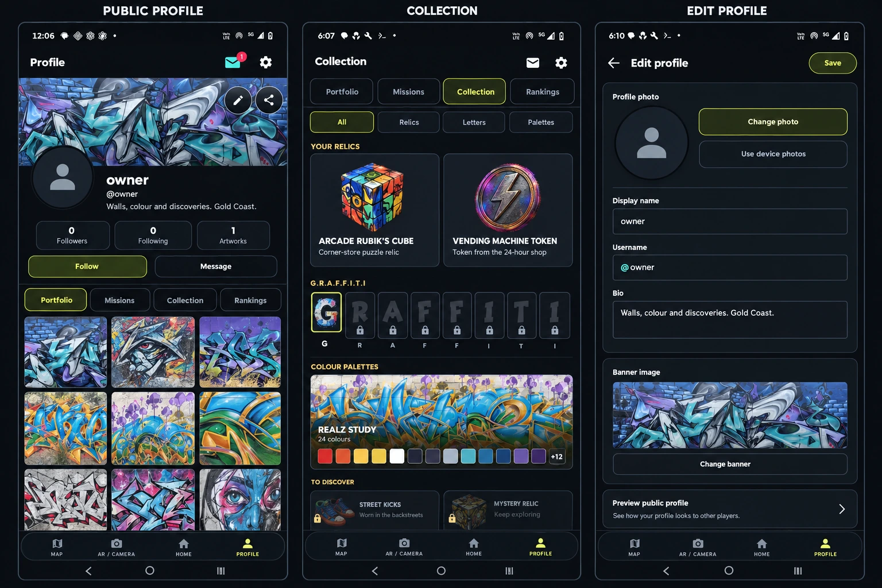Open the Vending Machine Token relic card
Viewport: 882px width, 588px height.
click(508, 210)
